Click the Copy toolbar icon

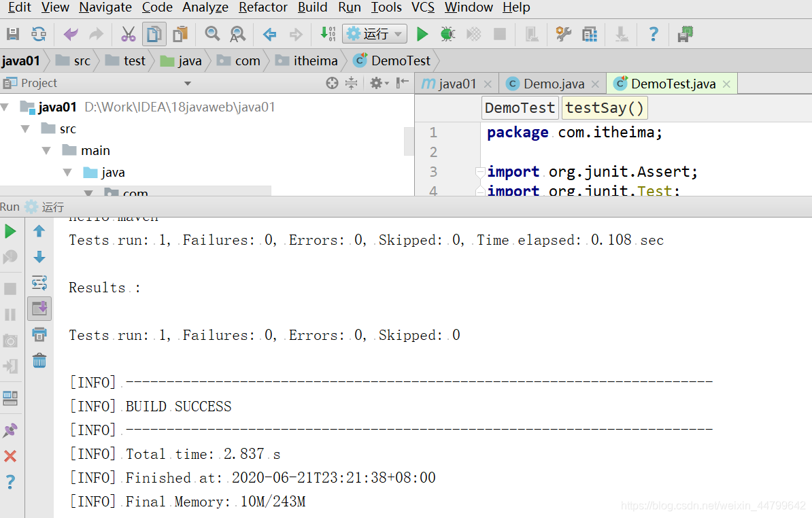tap(154, 35)
